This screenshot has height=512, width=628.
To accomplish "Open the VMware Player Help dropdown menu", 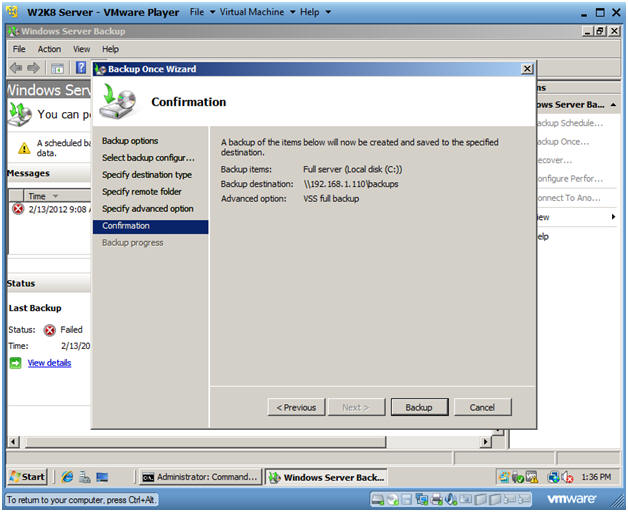I will coord(315,12).
